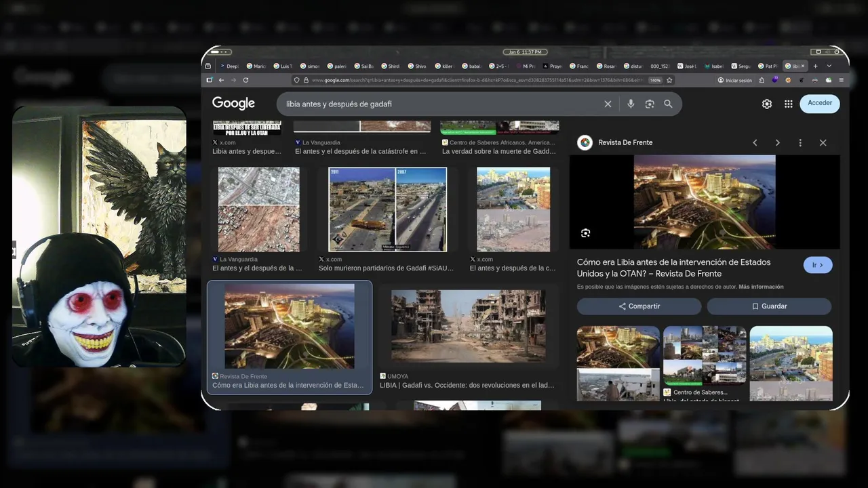Open tracking protection shield in URL bar
The width and height of the screenshot is (868, 488).
click(296, 80)
